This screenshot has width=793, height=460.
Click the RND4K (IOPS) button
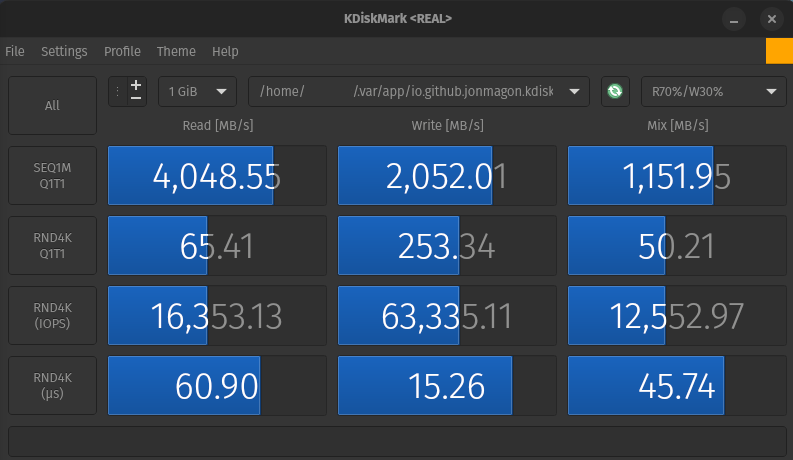53,316
